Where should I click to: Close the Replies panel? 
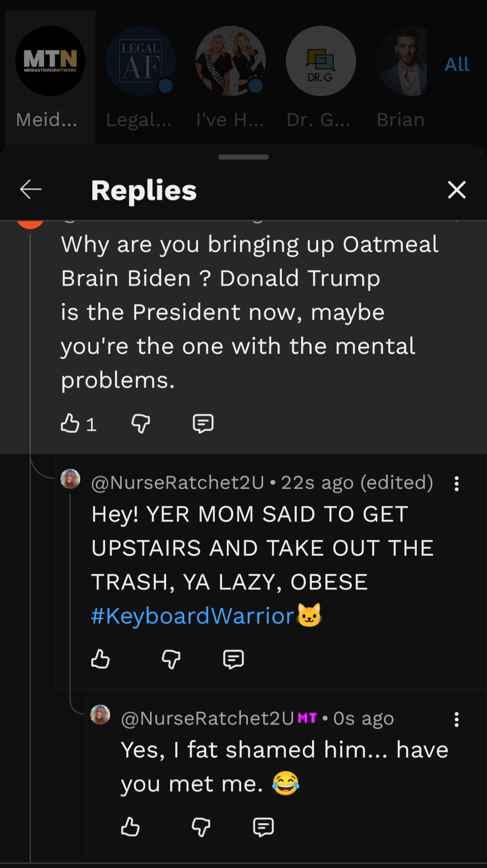(457, 190)
